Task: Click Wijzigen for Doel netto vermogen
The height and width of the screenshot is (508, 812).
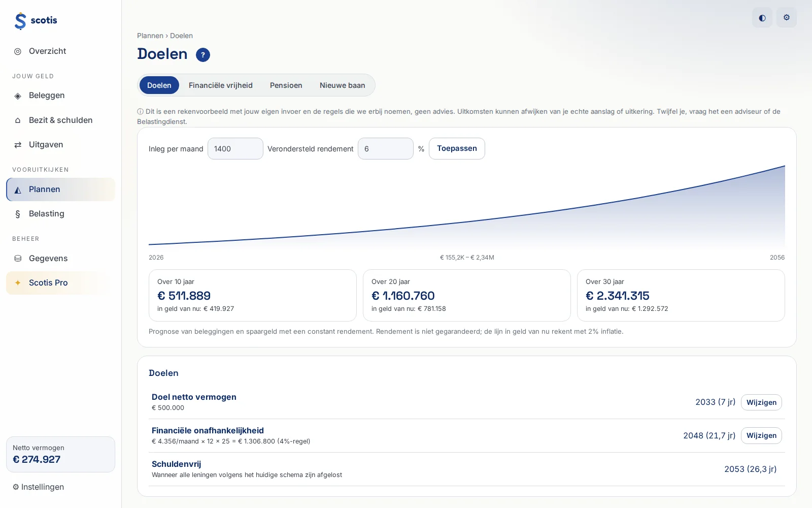Action: (761, 402)
